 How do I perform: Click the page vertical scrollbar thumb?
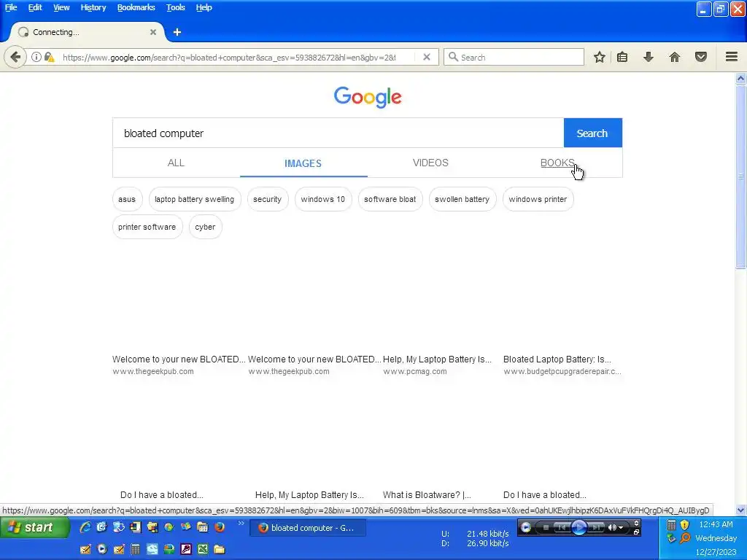point(740,177)
